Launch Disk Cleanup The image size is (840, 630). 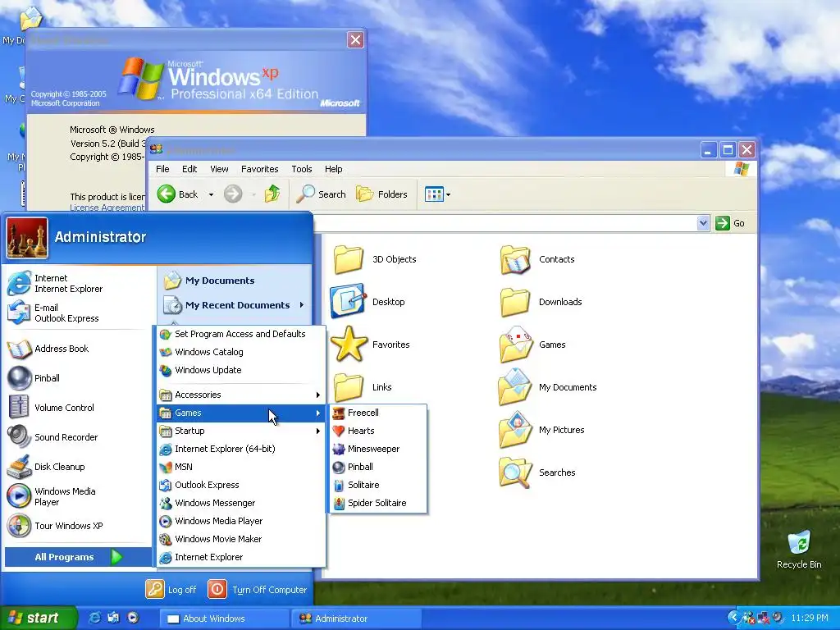coord(80,467)
